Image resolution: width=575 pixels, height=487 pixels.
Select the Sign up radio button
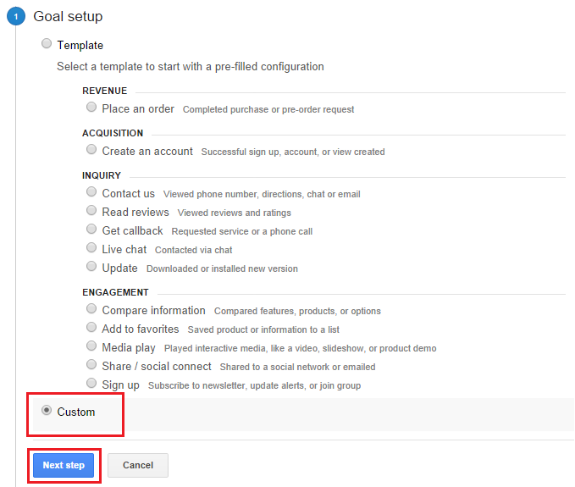91,383
